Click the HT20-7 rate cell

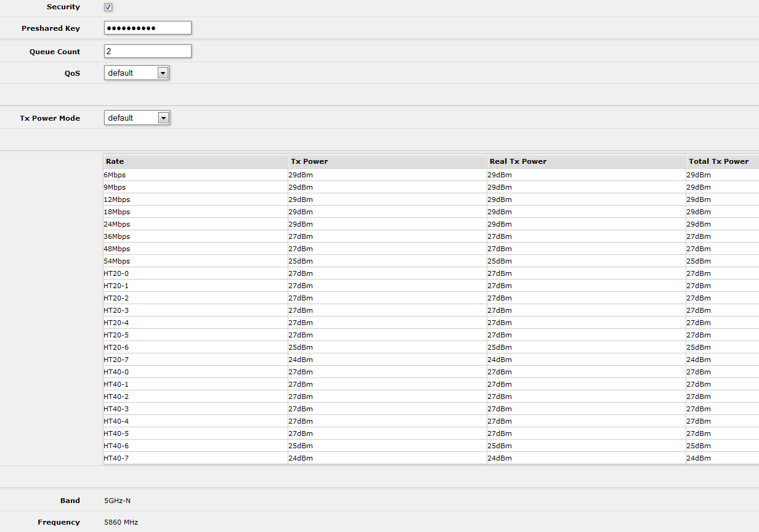pos(195,360)
